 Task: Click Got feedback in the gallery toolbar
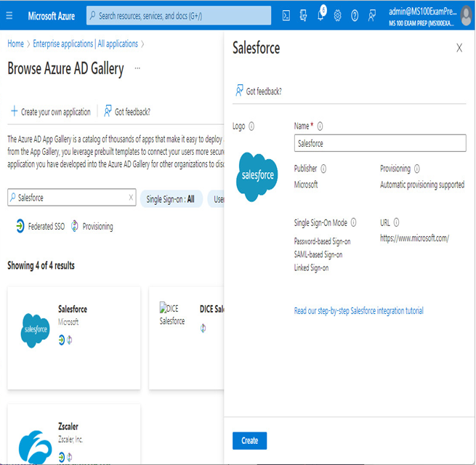point(127,112)
